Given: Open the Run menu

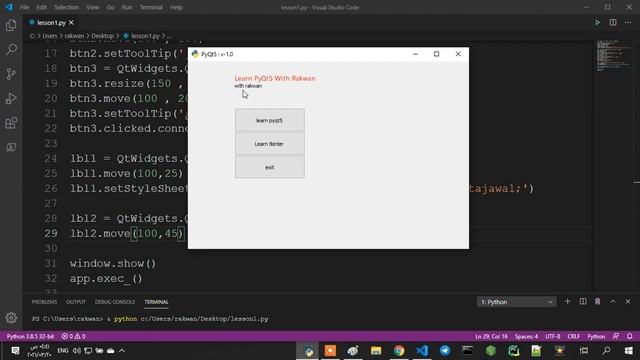Looking at the screenshot, I should click(x=127, y=7).
